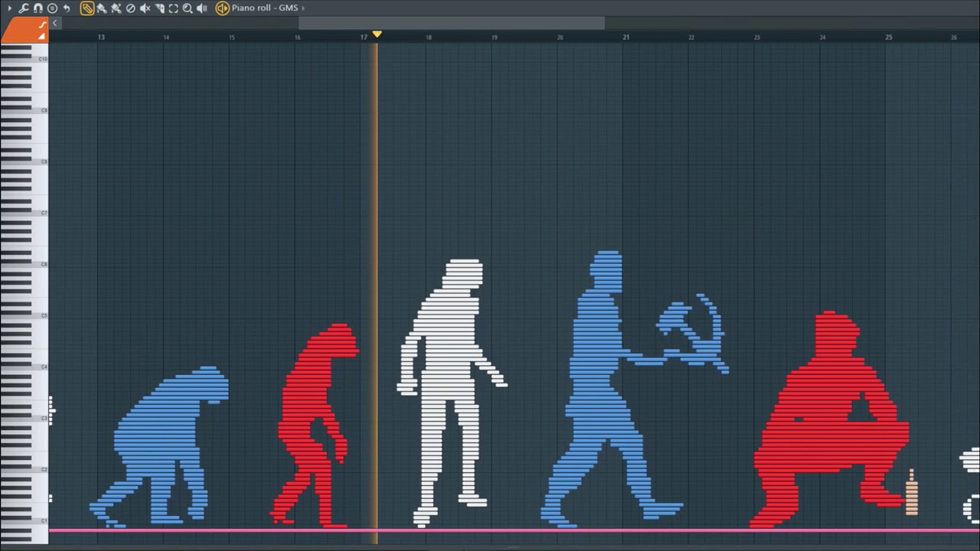Click the tan bottle-shaped note cluster
980x551 pixels.
[911, 493]
